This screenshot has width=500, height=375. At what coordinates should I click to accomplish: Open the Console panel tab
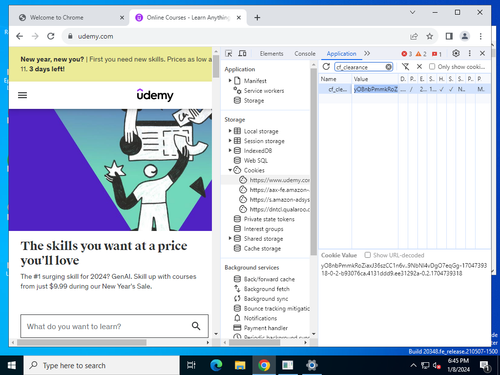[x=305, y=54]
